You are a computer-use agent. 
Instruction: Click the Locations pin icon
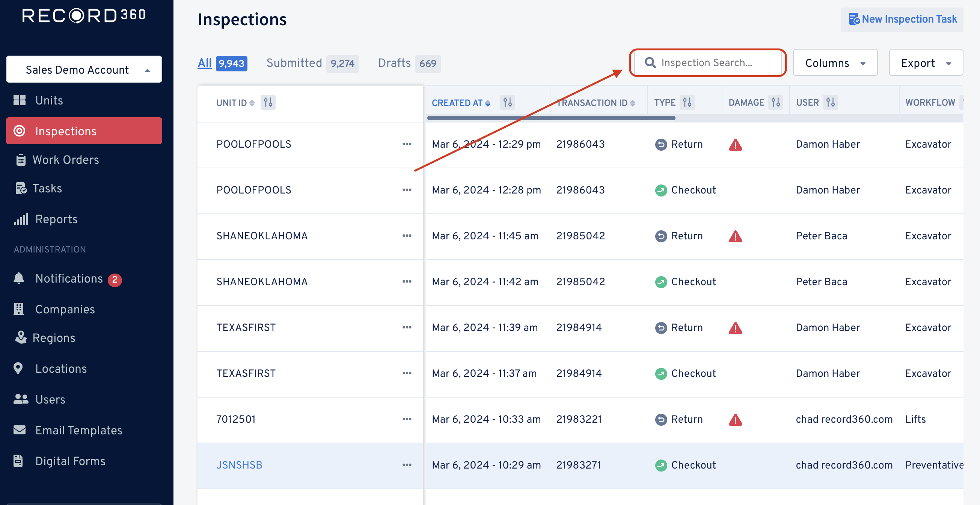(18, 369)
